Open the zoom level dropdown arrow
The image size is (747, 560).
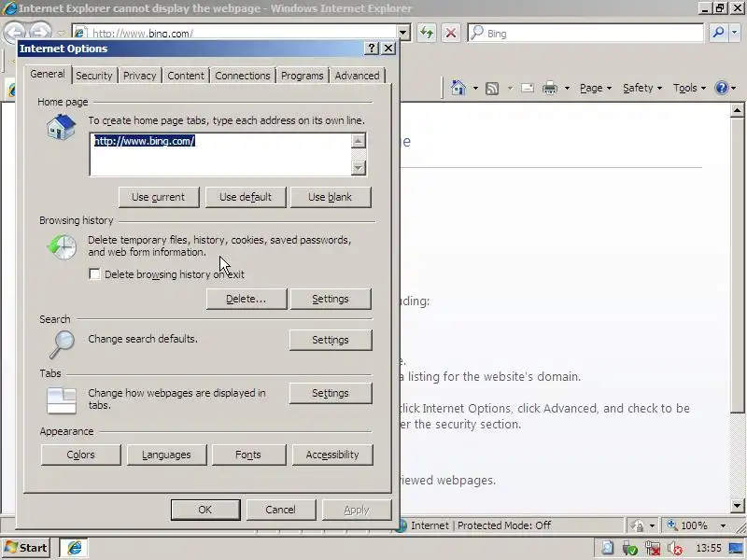click(723, 525)
